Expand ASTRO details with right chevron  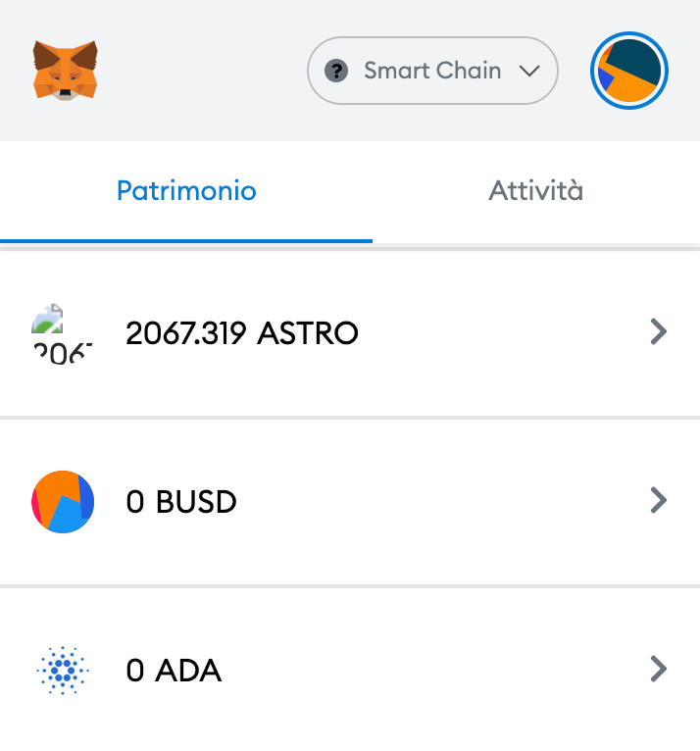click(x=659, y=331)
